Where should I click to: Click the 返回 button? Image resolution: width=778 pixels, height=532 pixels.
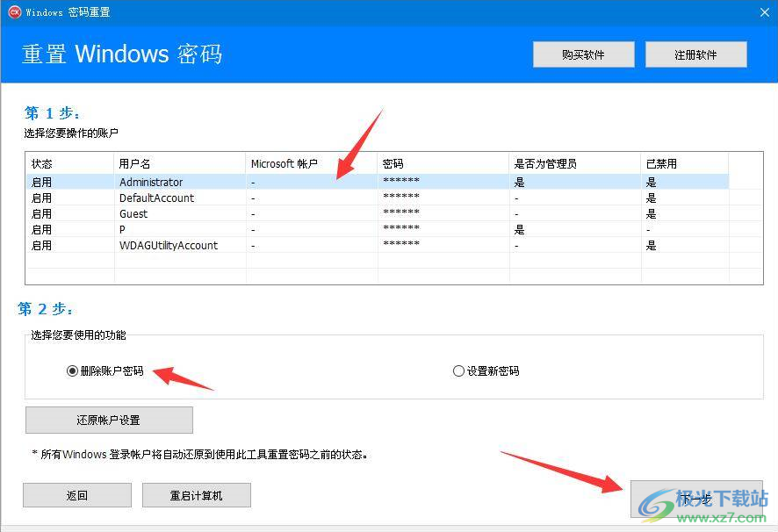point(76,494)
